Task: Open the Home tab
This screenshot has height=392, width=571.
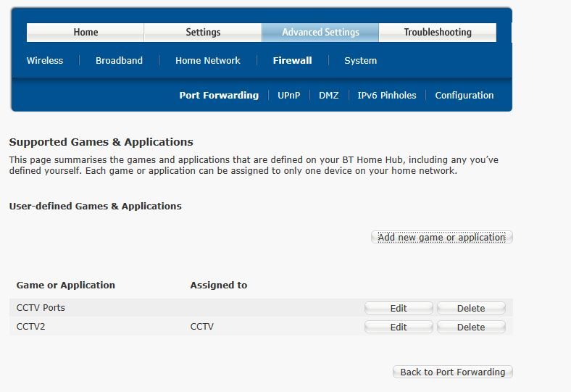Action: 86,33
